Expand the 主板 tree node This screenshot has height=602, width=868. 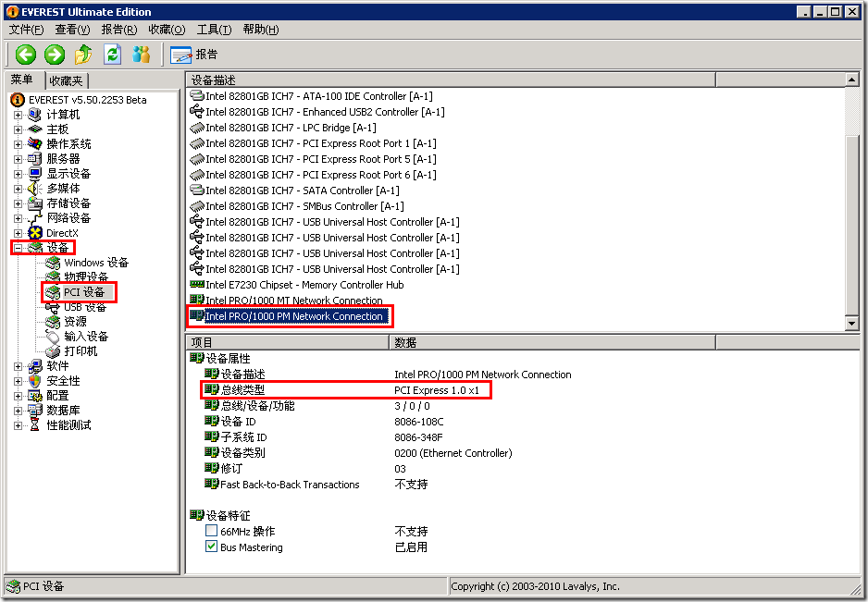(18, 129)
